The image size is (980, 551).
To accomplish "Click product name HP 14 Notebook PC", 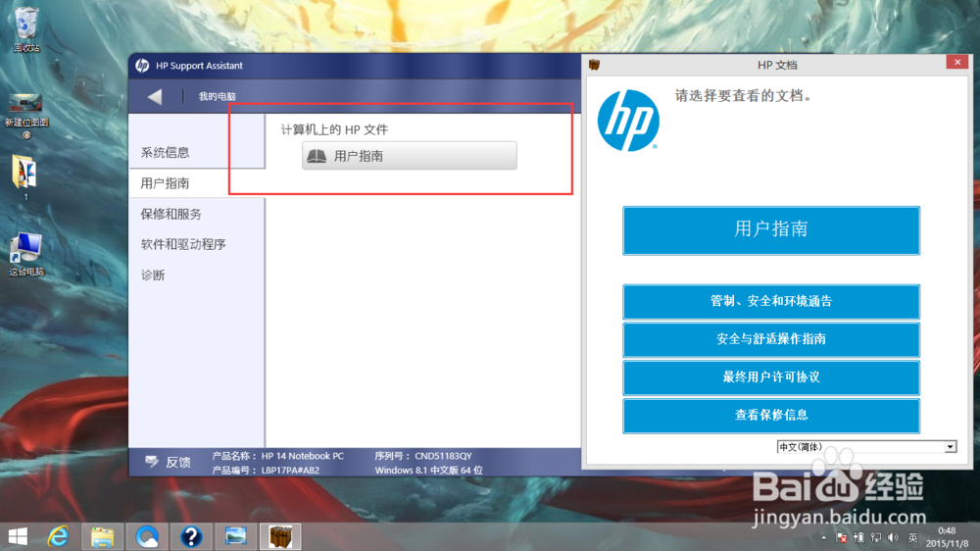I will pos(303,456).
